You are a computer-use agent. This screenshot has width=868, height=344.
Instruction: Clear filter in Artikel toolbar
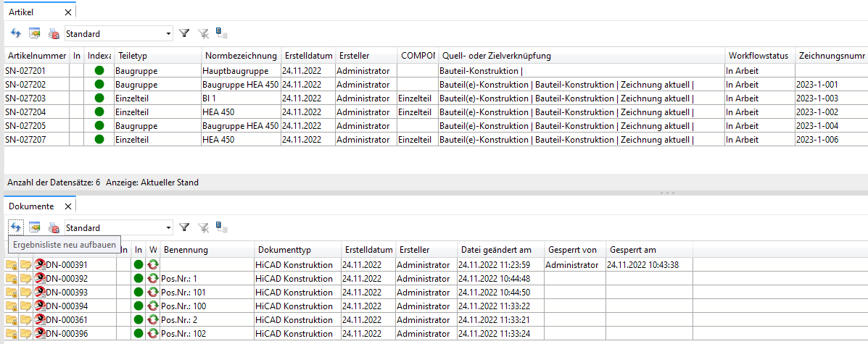click(203, 33)
